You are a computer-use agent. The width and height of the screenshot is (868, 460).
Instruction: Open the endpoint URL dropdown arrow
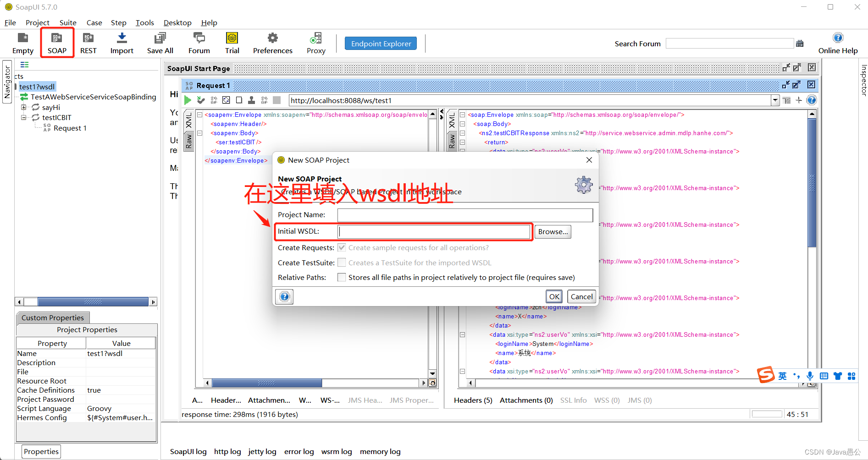tap(775, 100)
